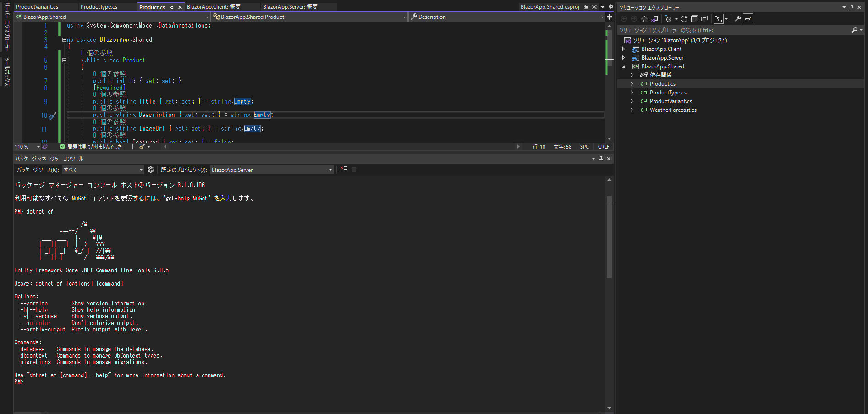Select ProductType.cs in Solution Explorer tree
The width and height of the screenshot is (868, 414).
[668, 93]
